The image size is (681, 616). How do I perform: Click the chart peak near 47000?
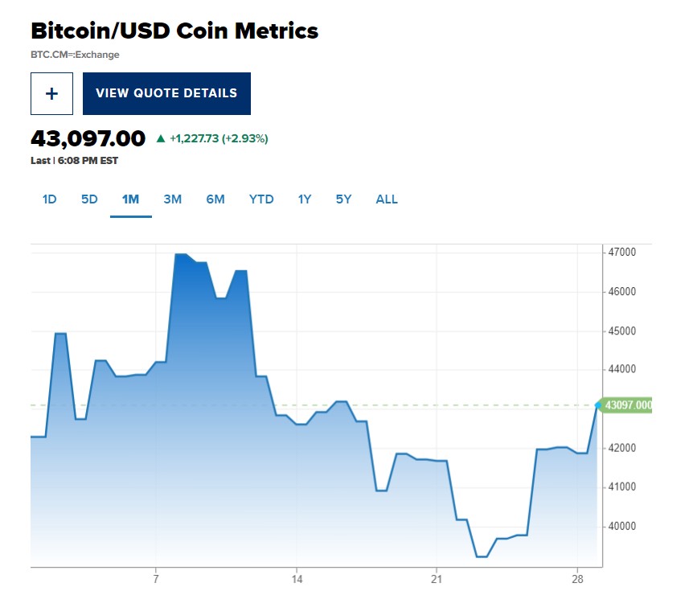(x=181, y=255)
